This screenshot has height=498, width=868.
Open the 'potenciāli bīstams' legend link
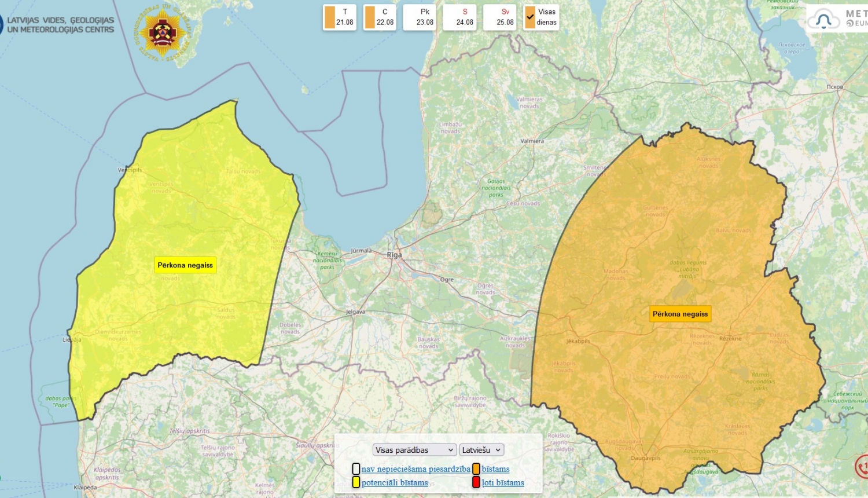pyautogui.click(x=395, y=482)
